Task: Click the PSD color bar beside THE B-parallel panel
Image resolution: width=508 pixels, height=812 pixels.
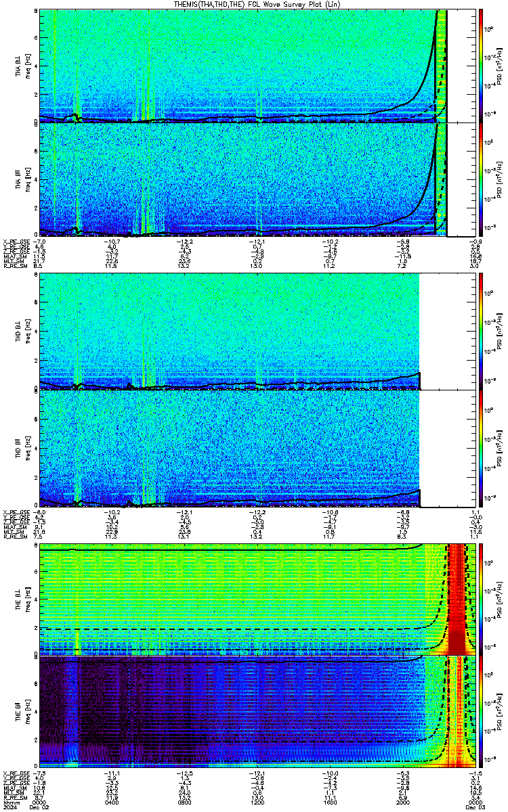Action: click(x=481, y=711)
